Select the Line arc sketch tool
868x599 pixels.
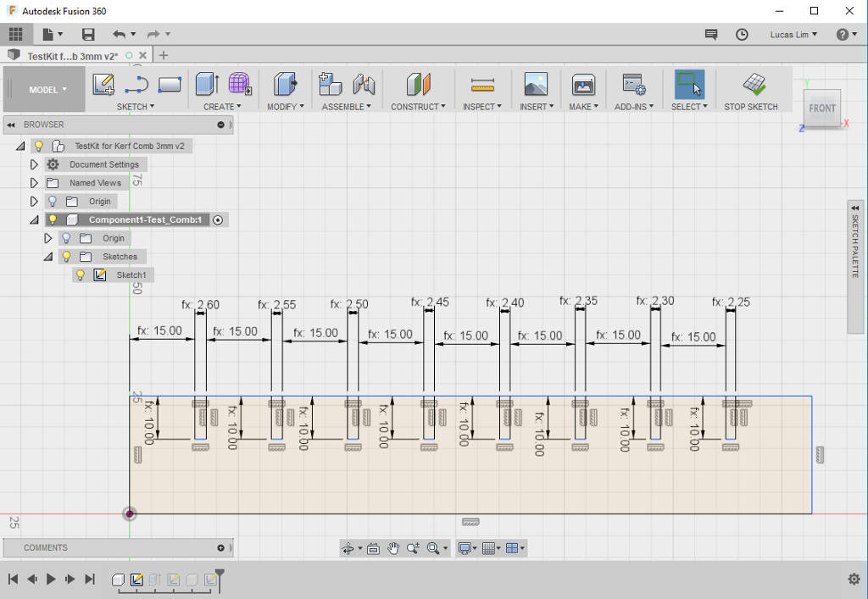(136, 85)
